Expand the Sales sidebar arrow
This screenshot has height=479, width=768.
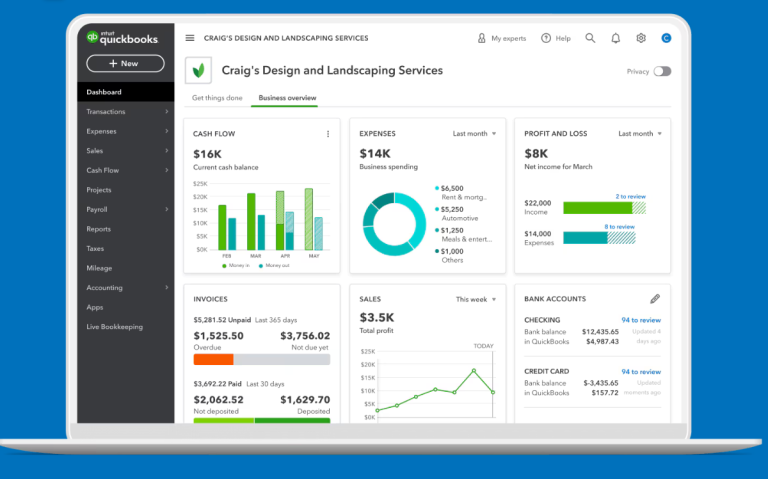pos(167,151)
